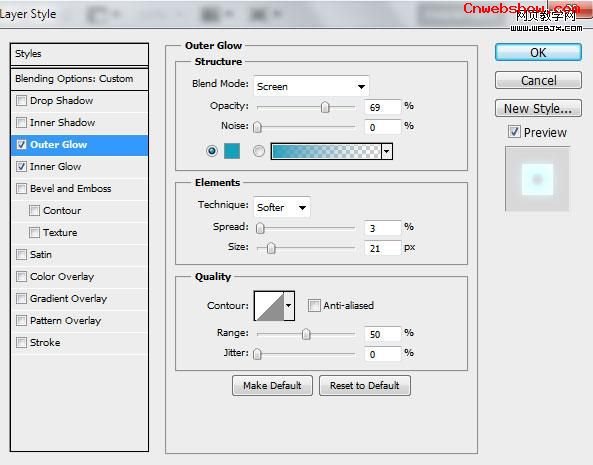The width and height of the screenshot is (593, 465).
Task: Click the glow gradient preview bar
Action: pyautogui.click(x=326, y=151)
